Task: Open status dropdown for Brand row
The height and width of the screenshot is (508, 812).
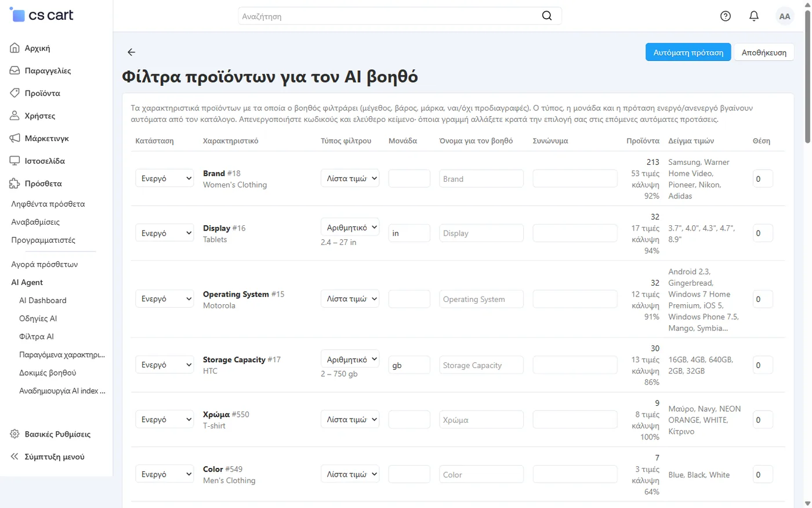Action: click(x=165, y=178)
